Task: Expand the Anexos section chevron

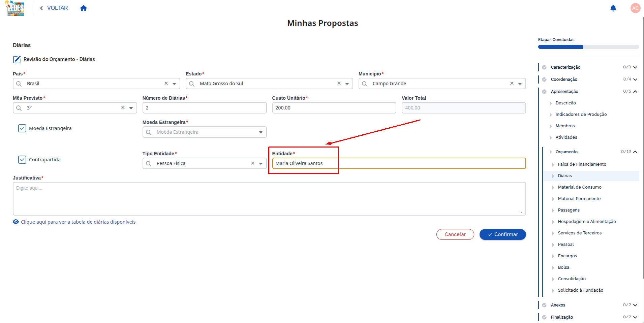Action: tap(635, 305)
